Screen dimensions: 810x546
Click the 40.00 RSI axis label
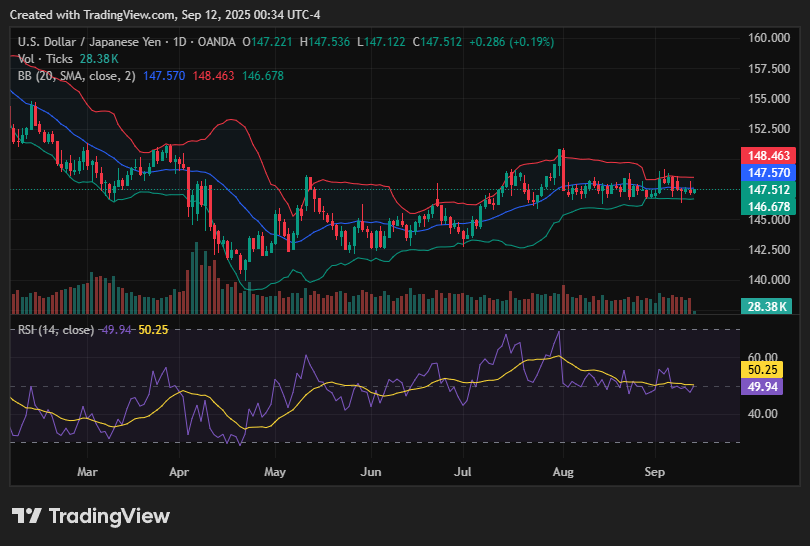(762, 414)
